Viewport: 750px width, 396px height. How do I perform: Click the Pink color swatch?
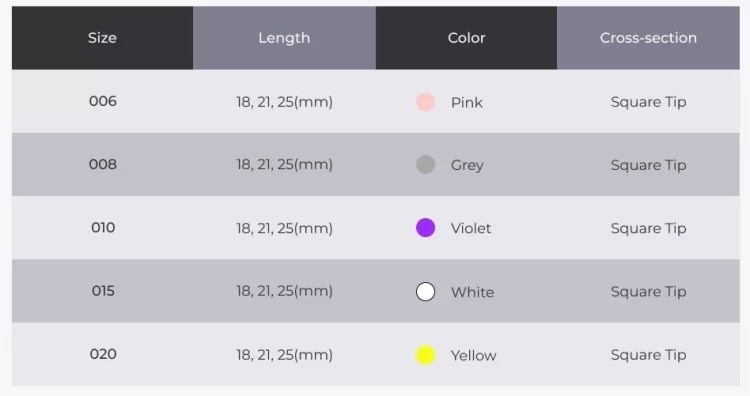click(425, 102)
